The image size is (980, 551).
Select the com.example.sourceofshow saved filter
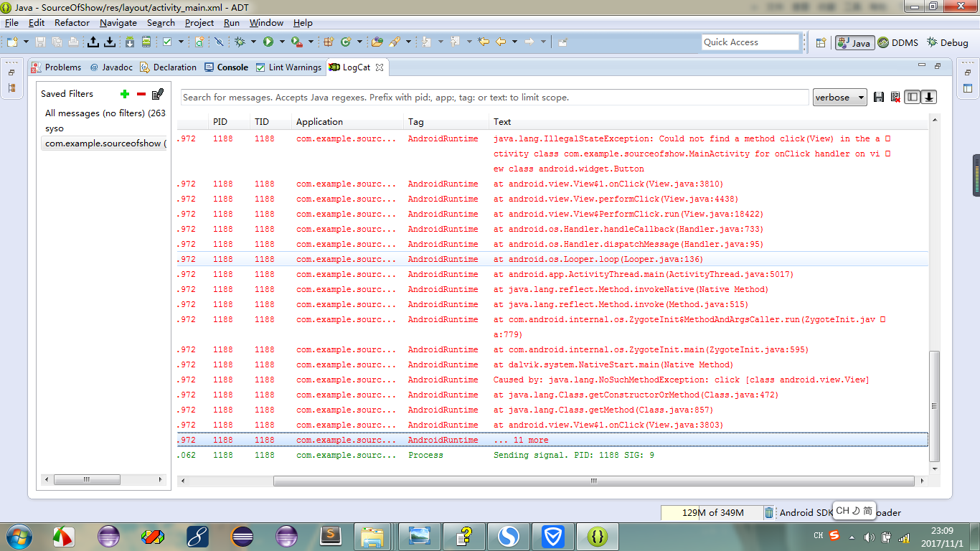(x=104, y=143)
